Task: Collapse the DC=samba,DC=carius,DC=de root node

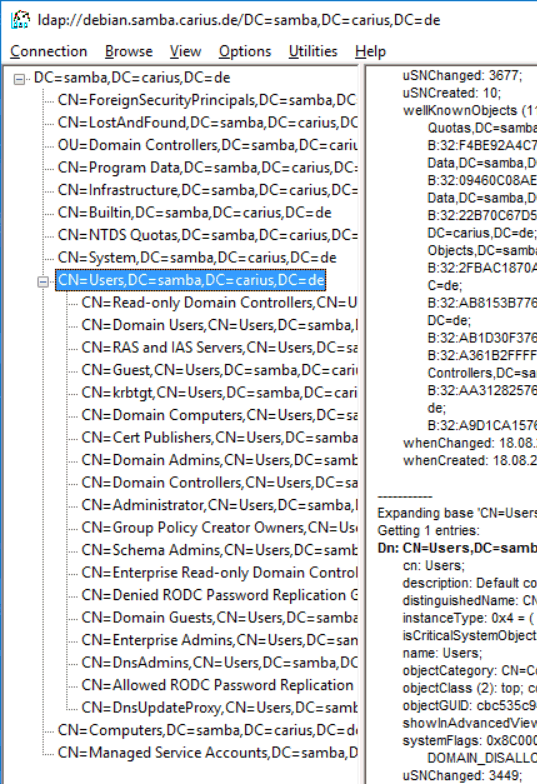Action: 19,79
